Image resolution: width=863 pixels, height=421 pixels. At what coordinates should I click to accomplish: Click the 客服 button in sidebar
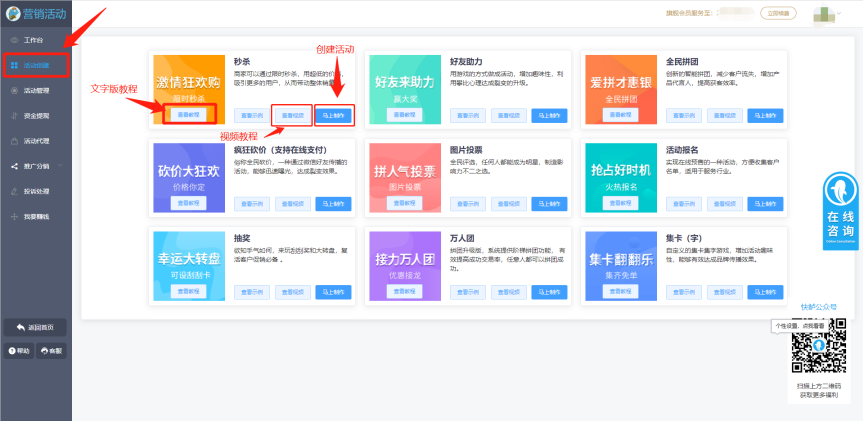tap(53, 351)
